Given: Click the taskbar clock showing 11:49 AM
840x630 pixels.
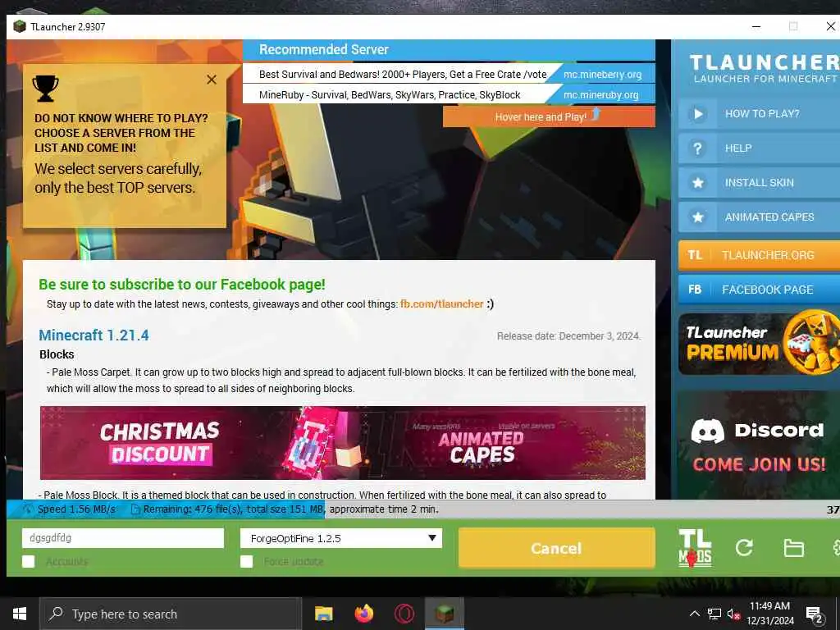Looking at the screenshot, I should [769, 614].
